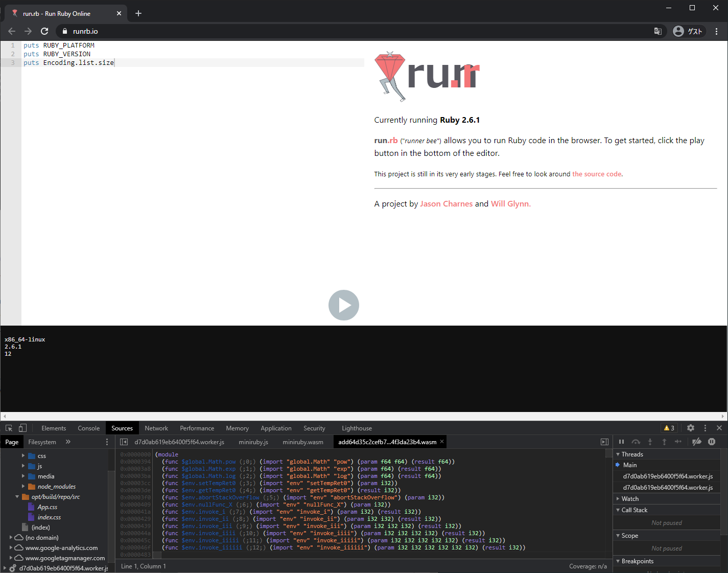Toggle pause on exceptions
Image resolution: width=728 pixels, height=573 pixels.
pos(712,442)
